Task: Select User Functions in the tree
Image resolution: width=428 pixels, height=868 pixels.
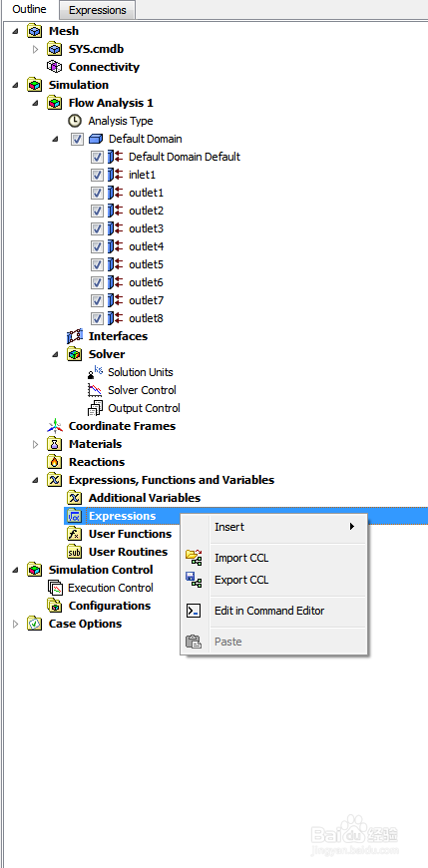Action: coord(130,534)
